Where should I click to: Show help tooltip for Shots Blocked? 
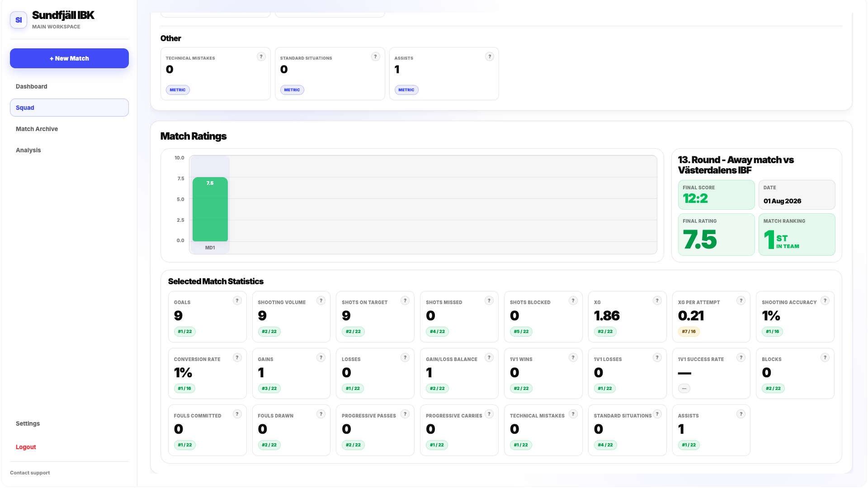(573, 300)
